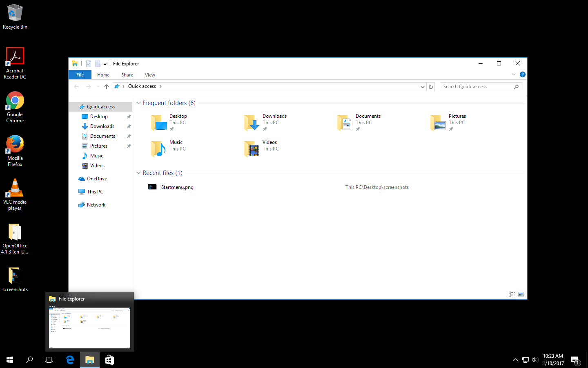Collapse the Frequent folders group
The height and width of the screenshot is (368, 588).
(x=138, y=103)
